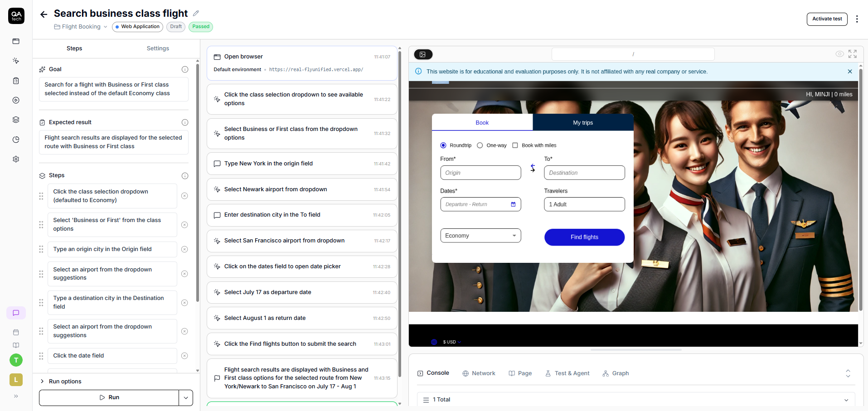Image resolution: width=868 pixels, height=411 pixels.
Task: Click the Find flights button
Action: [x=584, y=237]
